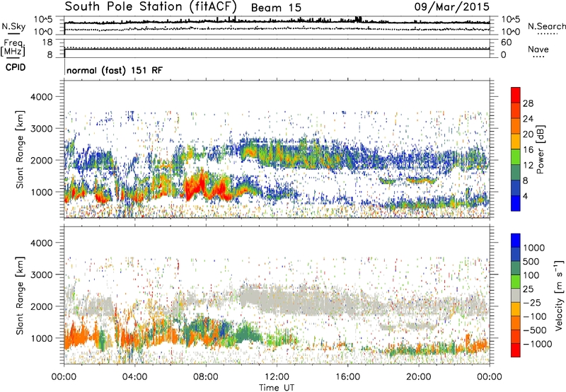Click the '12:00' time axis label
The width and height of the screenshot is (566, 392).
click(277, 377)
